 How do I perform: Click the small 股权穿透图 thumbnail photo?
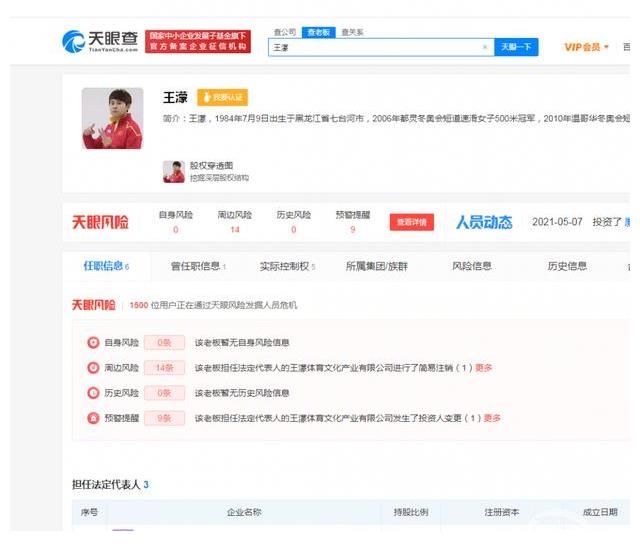[x=174, y=171]
